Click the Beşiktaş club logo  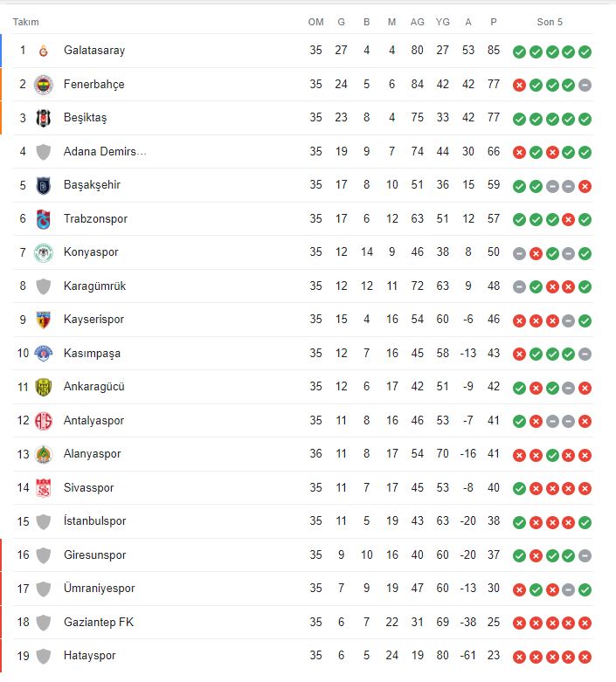pos(43,118)
